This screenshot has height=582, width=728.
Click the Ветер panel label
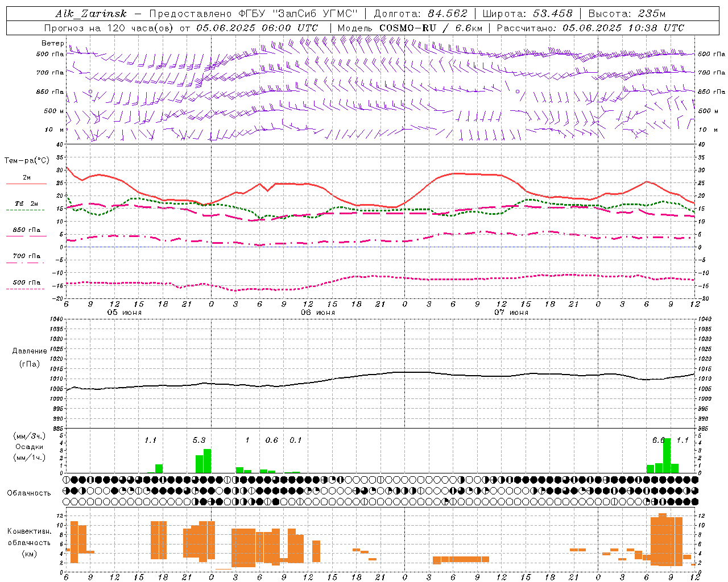coord(52,43)
